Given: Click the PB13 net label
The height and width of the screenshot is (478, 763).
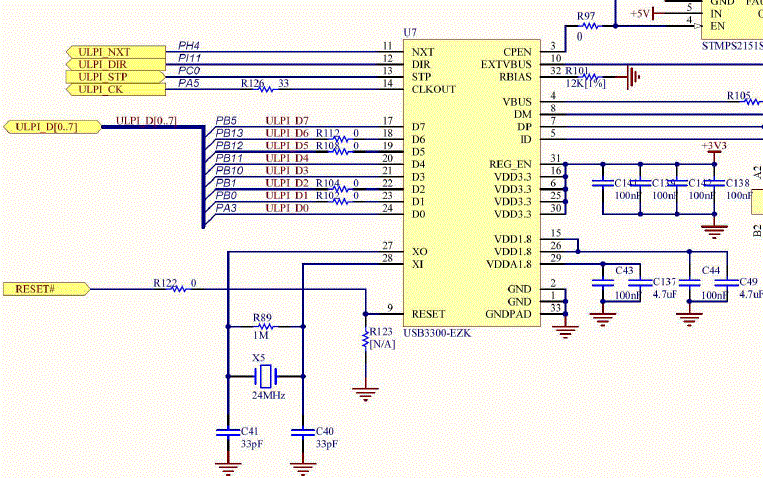Looking at the screenshot, I should coord(229,133).
